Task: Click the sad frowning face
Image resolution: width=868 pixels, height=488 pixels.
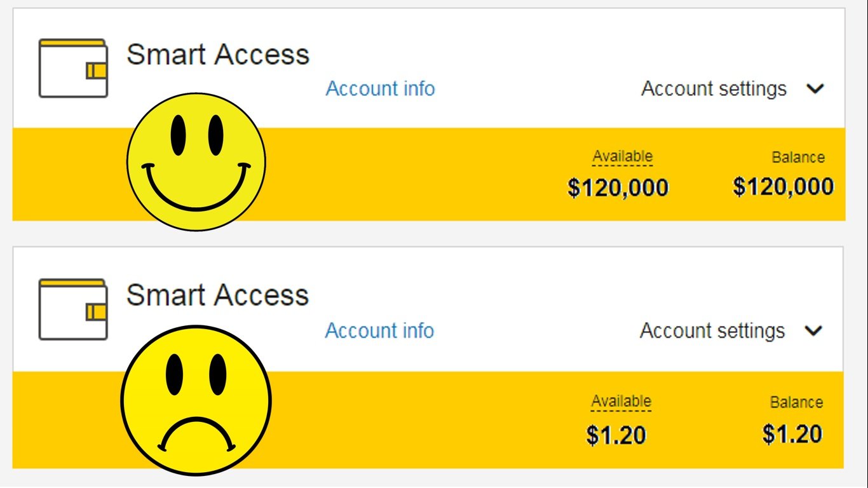Action: (x=196, y=400)
